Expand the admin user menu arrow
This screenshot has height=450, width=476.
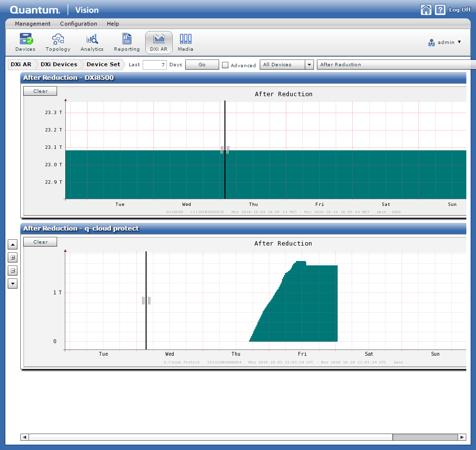(x=459, y=42)
